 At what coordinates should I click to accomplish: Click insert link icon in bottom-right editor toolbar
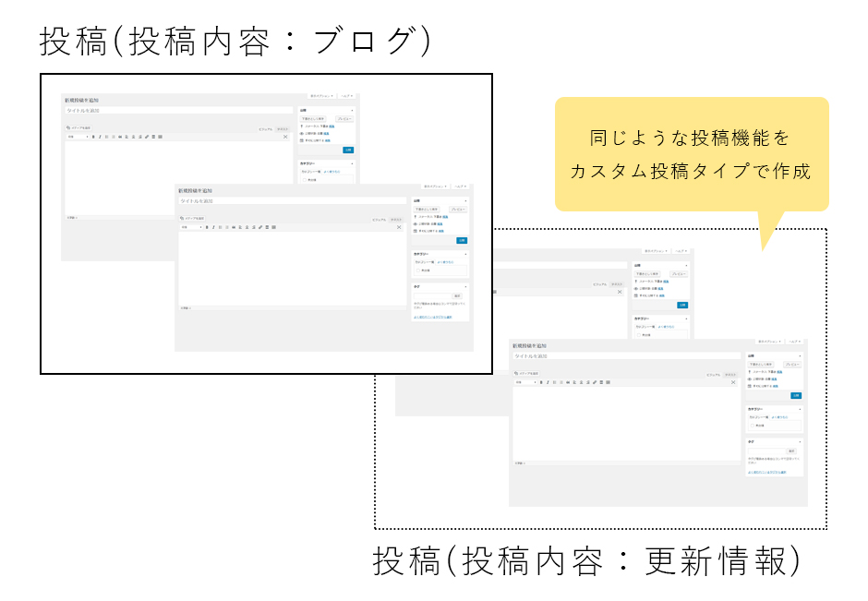pyautogui.click(x=594, y=382)
